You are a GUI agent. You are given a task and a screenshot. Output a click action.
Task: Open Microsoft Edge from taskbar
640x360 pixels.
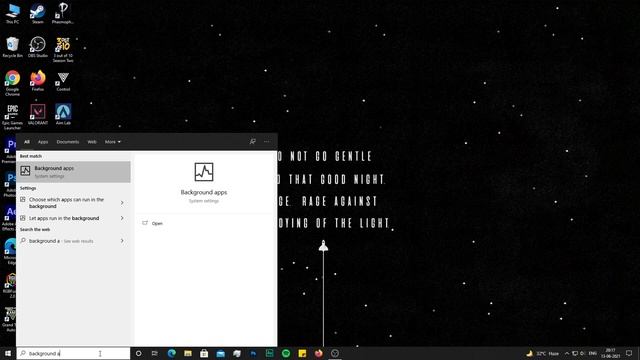tap(171, 353)
